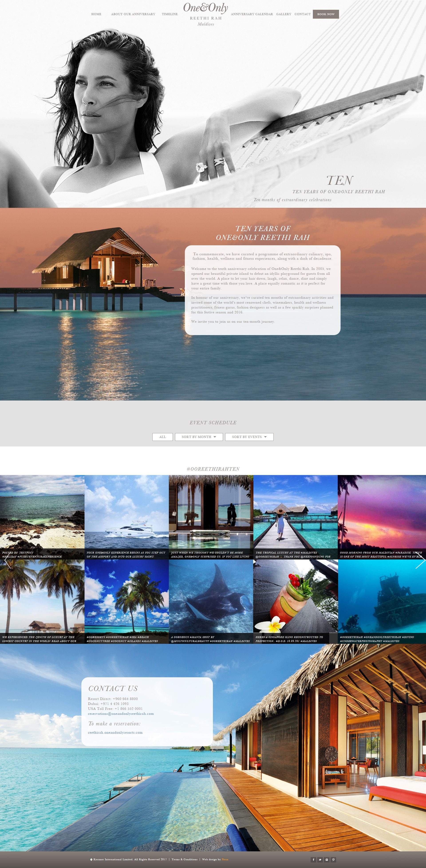Viewport: 426px width, 868px height.
Task: Click 'Ten months of extraordinary celebrations' text
Action: click(292, 200)
